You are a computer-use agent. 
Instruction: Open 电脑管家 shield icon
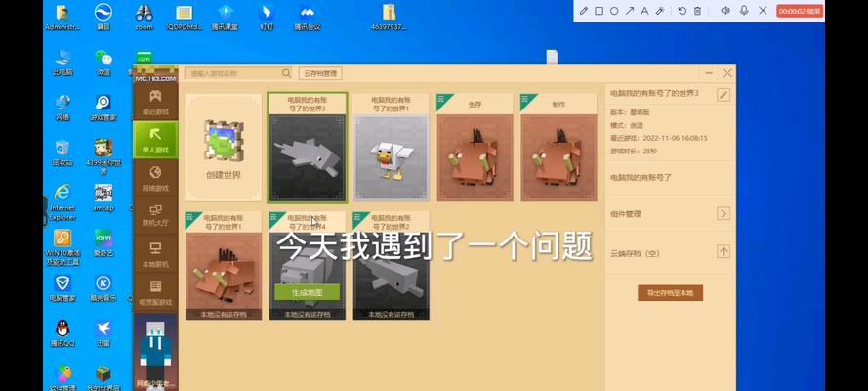pos(62,288)
